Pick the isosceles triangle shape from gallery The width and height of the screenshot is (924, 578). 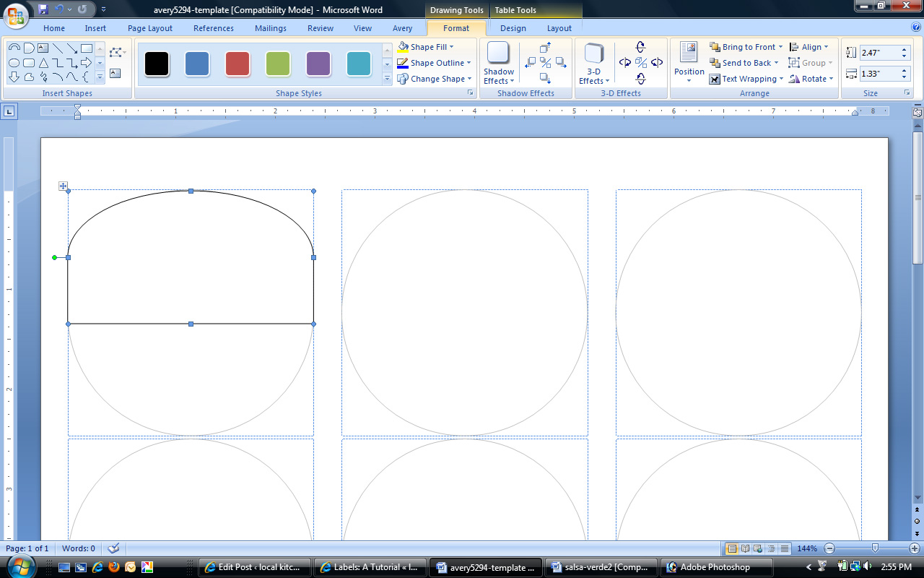point(43,63)
